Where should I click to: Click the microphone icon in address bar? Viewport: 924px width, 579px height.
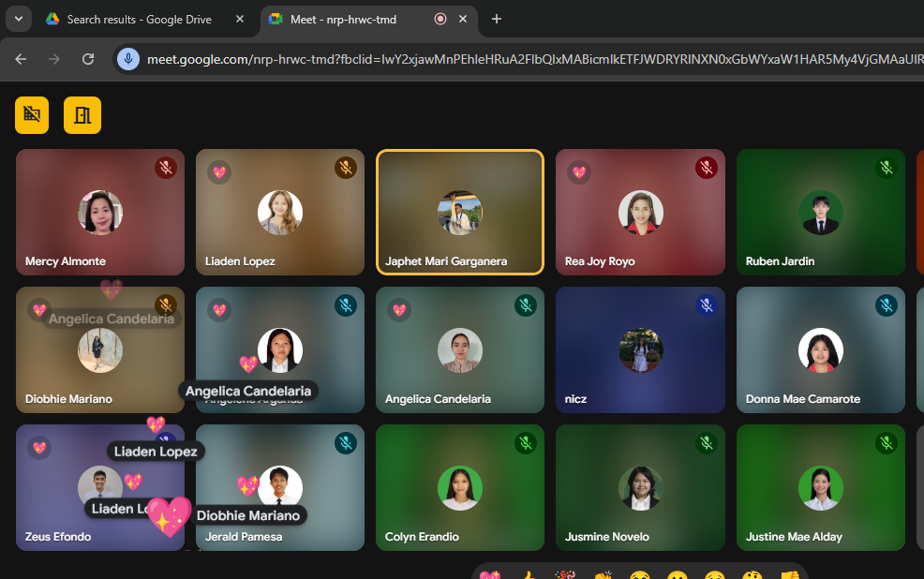click(128, 59)
